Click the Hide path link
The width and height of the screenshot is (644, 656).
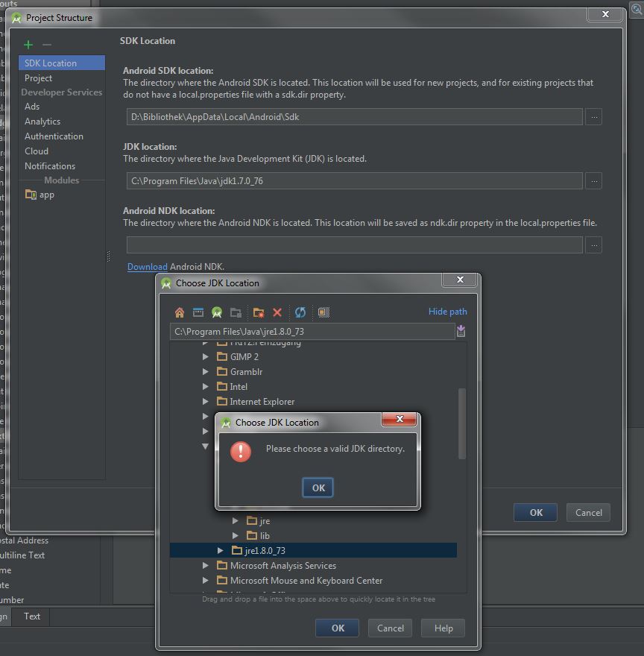(447, 312)
